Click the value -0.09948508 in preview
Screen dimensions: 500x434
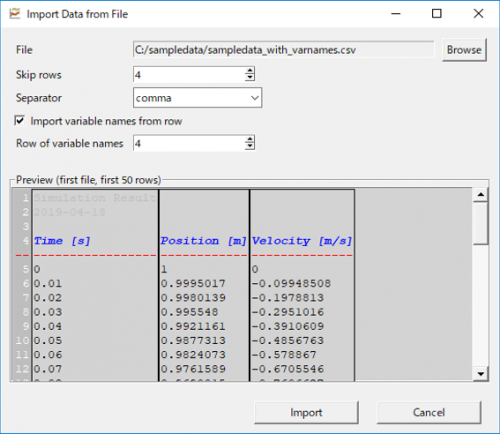point(291,283)
